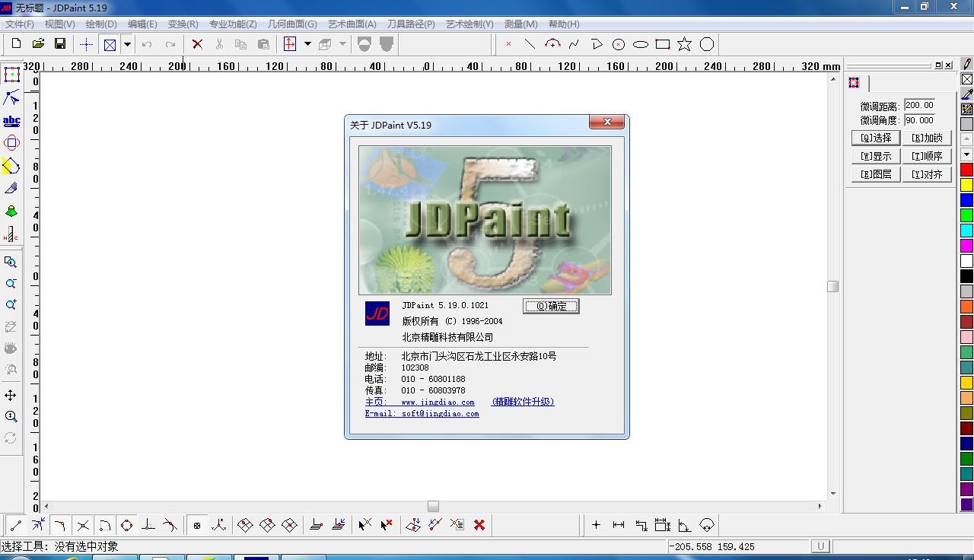974x560 pixels.
Task: Toggle endpoint snap in bottom toolbar
Action: pyautogui.click(x=16, y=525)
